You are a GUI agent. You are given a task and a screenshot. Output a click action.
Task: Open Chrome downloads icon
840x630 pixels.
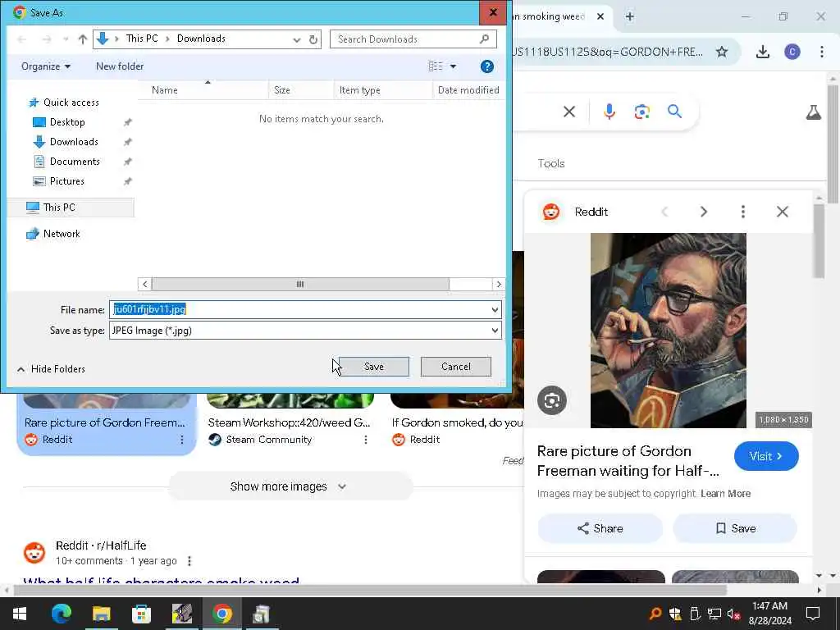click(763, 52)
